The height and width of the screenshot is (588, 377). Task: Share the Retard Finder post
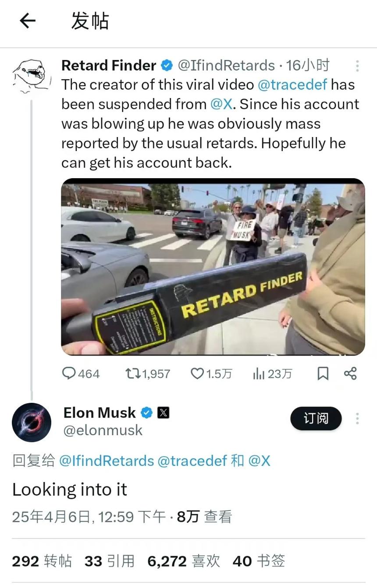pos(350,373)
